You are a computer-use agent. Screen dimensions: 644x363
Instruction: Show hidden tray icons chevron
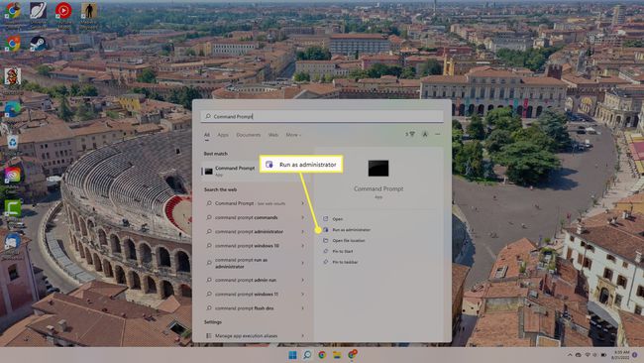pos(570,355)
